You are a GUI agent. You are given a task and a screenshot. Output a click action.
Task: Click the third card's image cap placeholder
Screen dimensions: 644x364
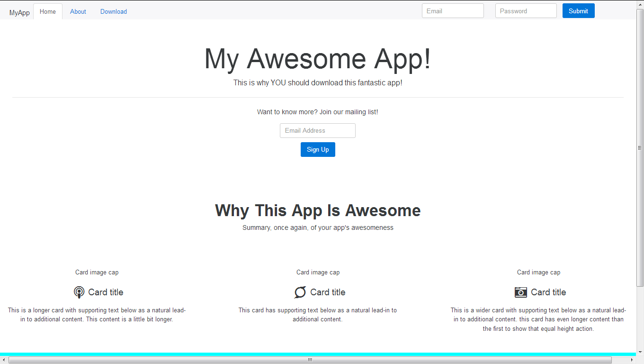point(538,272)
